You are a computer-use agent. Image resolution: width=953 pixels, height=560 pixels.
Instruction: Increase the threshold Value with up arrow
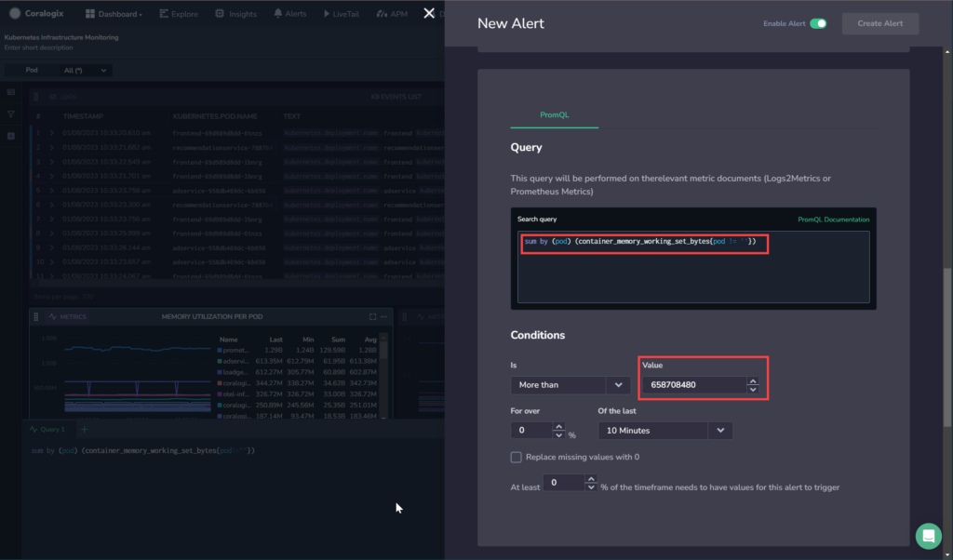(x=753, y=380)
